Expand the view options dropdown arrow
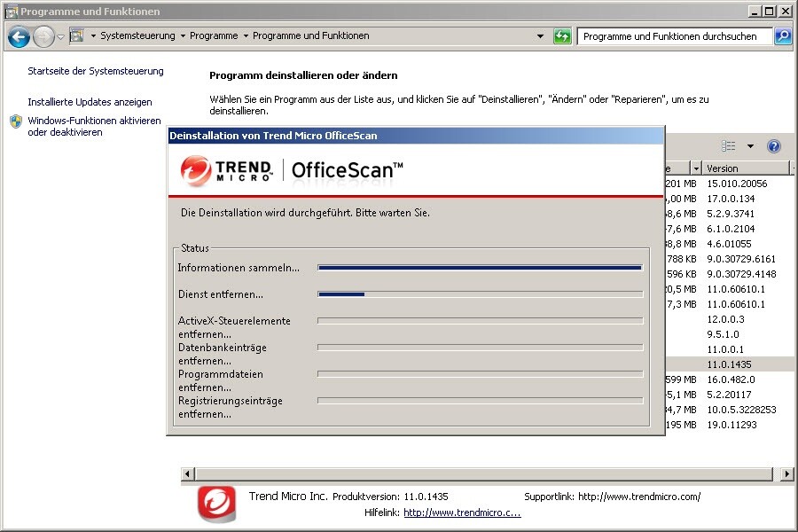 point(750,146)
